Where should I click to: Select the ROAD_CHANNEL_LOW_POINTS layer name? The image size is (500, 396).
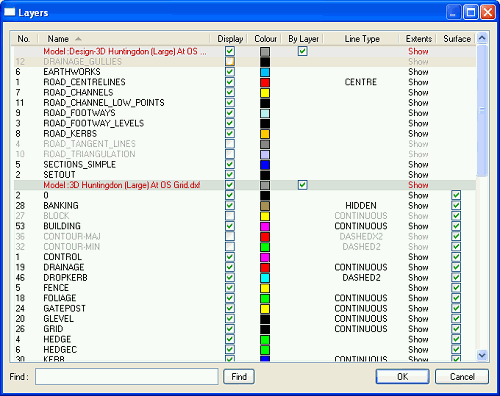point(104,103)
